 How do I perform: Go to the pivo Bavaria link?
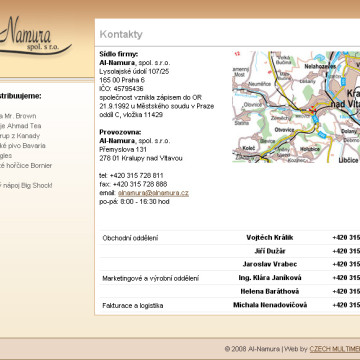point(23,146)
